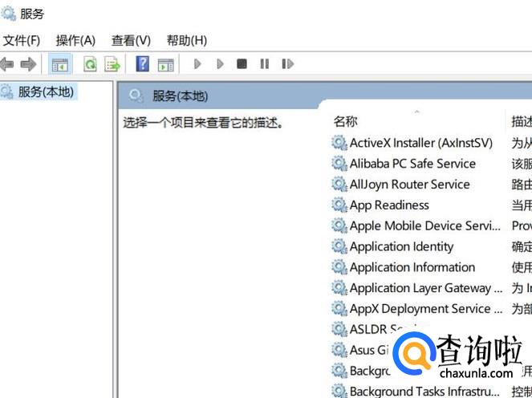Image resolution: width=532 pixels, height=398 pixels.
Task: Click the gear icon beside AppX Deployment Service
Action: coord(339,308)
